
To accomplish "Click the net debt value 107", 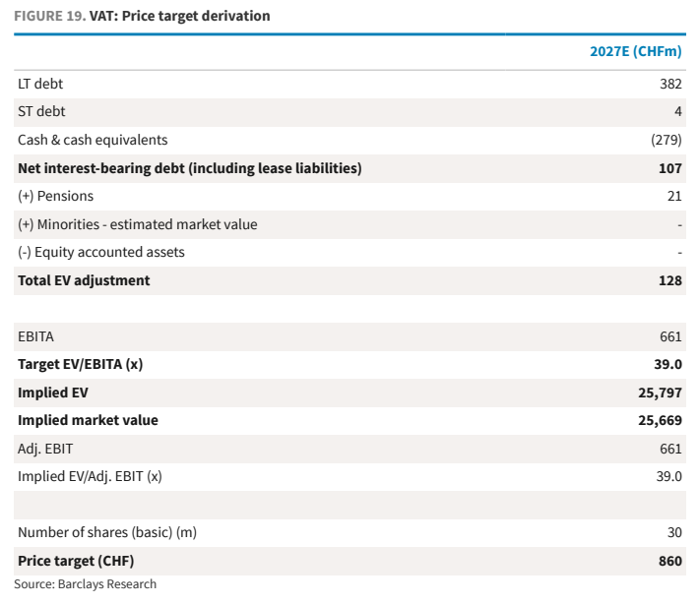I will coord(670,168).
